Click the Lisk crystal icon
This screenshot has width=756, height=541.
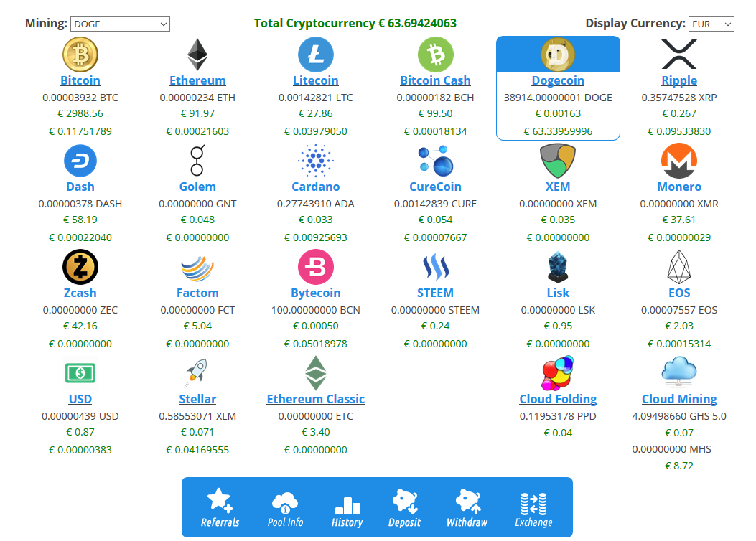pos(558,266)
